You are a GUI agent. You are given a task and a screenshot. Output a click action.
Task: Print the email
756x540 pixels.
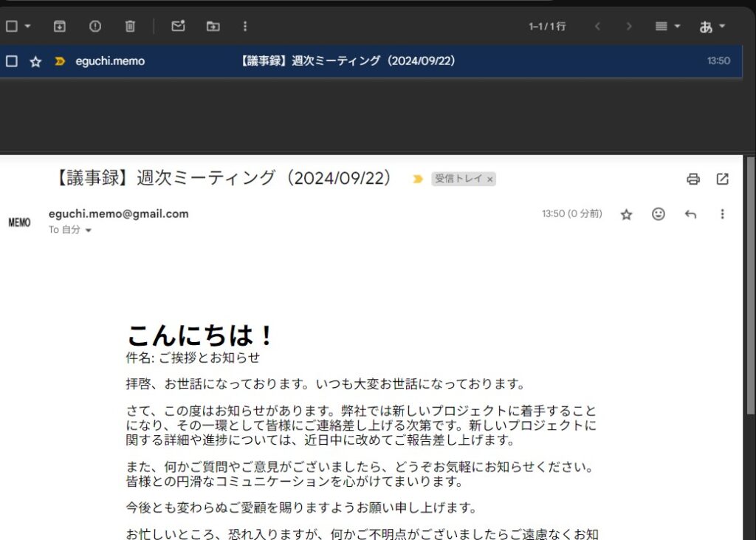pos(693,179)
